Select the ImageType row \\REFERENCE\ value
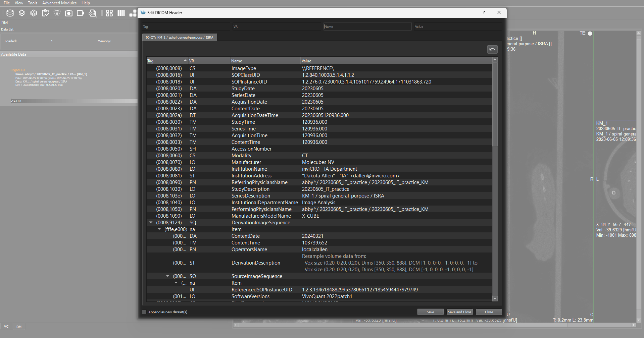Viewport: 644px width, 338px height. [x=318, y=68]
